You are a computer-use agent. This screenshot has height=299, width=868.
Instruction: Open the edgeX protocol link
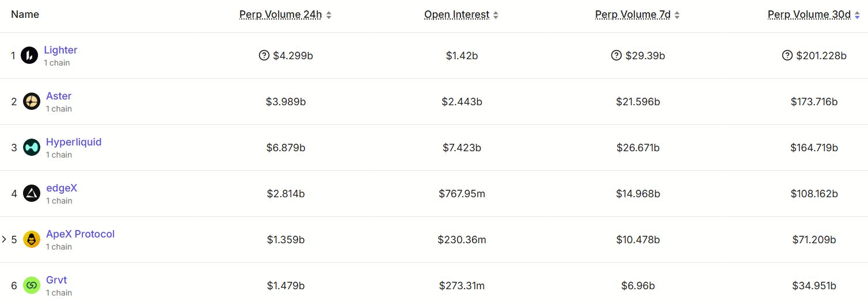coord(62,188)
